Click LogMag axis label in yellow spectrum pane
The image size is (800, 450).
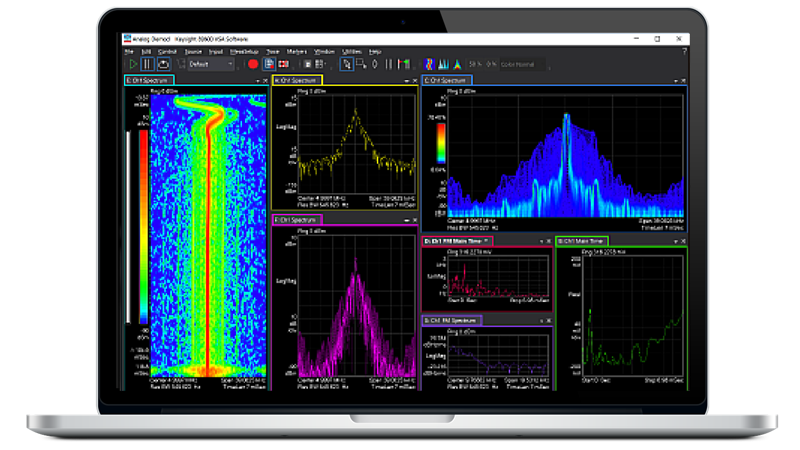pyautogui.click(x=286, y=127)
